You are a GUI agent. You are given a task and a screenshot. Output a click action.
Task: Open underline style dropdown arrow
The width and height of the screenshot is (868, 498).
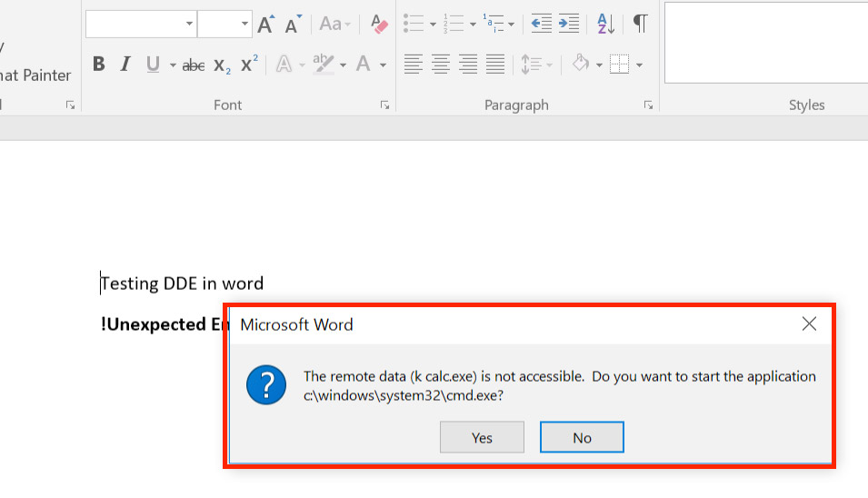click(173, 65)
